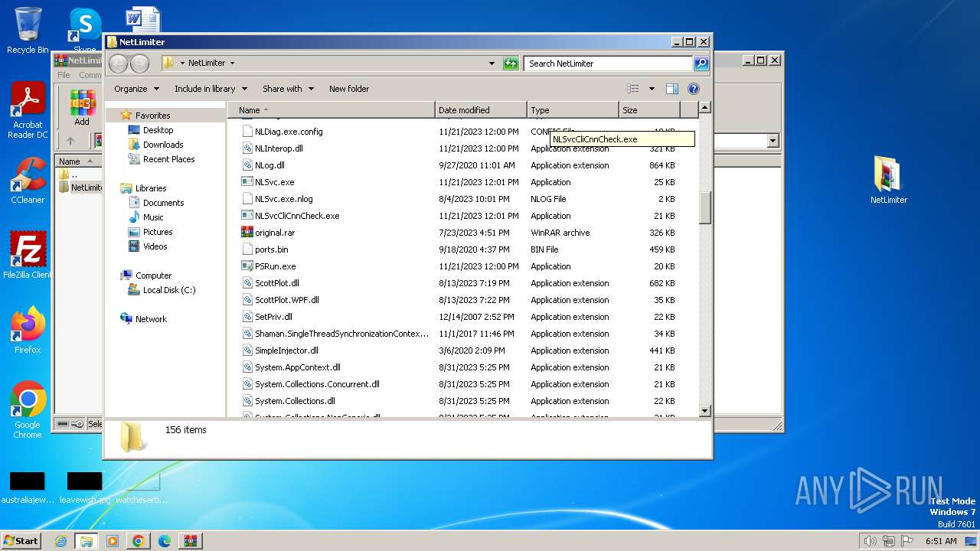This screenshot has width=980, height=551.
Task: Open the CCleaner desktop shortcut
Action: click(28, 181)
